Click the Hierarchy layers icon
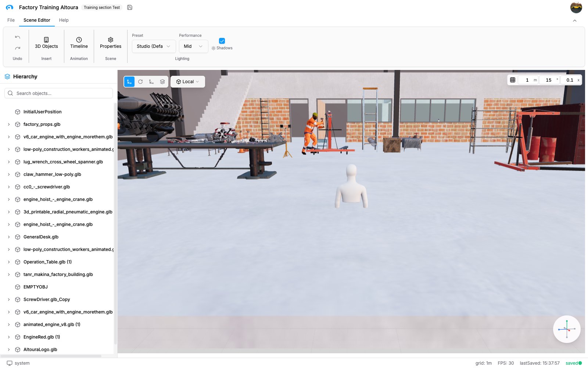 7,77
